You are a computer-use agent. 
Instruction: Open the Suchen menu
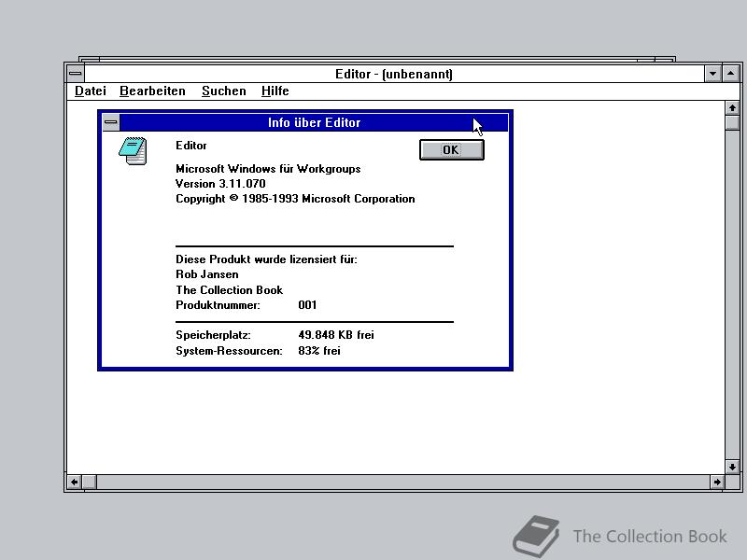[x=224, y=91]
